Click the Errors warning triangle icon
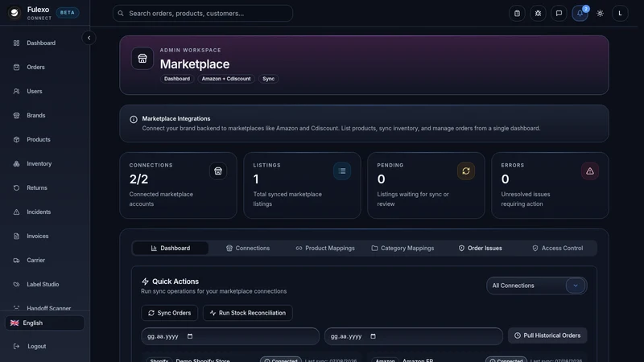This screenshot has height=362, width=644. [x=589, y=171]
